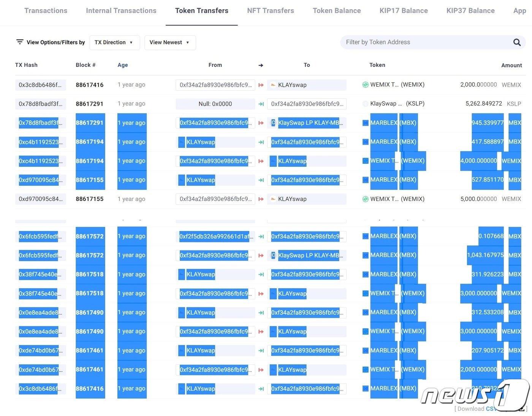The width and height of the screenshot is (532, 416).
Task: Click the red outgoing arrow in 945.339977 MBX row
Action: click(x=261, y=123)
